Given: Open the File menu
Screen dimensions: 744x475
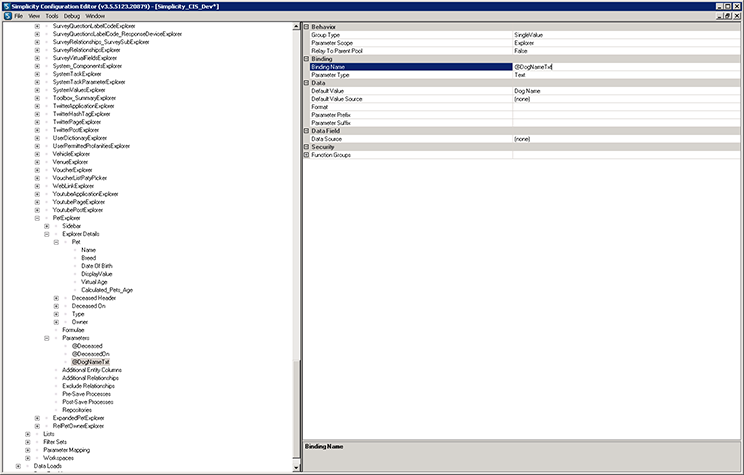Looking at the screenshot, I should tap(19, 16).
